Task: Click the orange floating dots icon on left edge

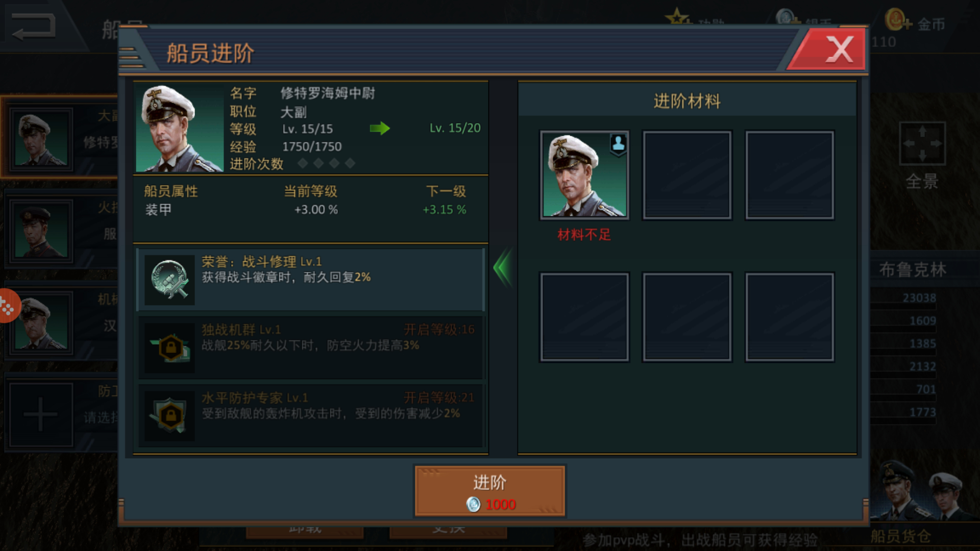Action: tap(8, 306)
